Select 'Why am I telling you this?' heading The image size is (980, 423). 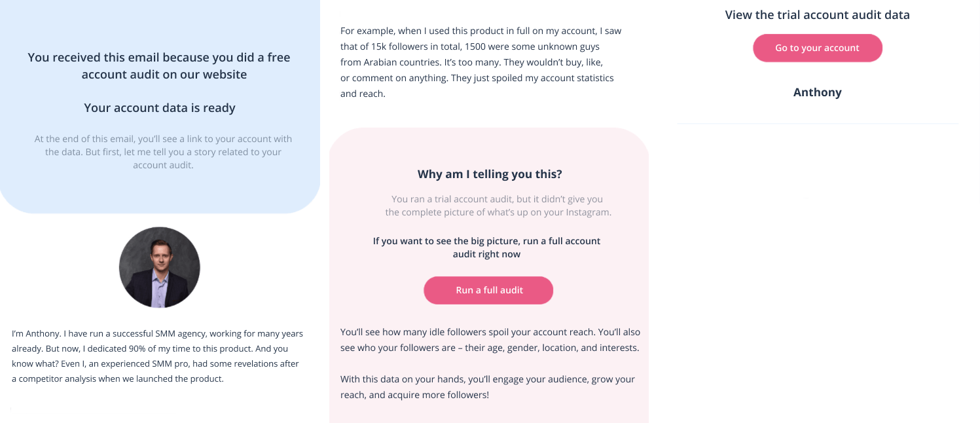coord(489,174)
